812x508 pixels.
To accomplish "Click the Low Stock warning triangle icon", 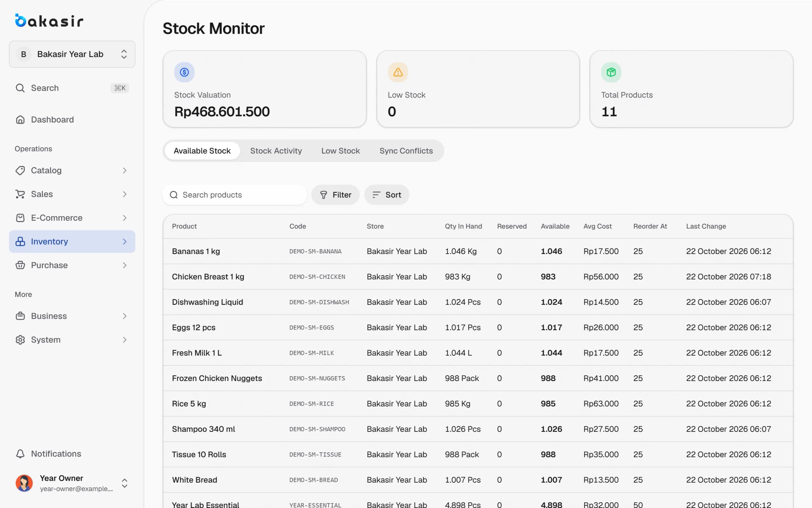I will pos(398,72).
